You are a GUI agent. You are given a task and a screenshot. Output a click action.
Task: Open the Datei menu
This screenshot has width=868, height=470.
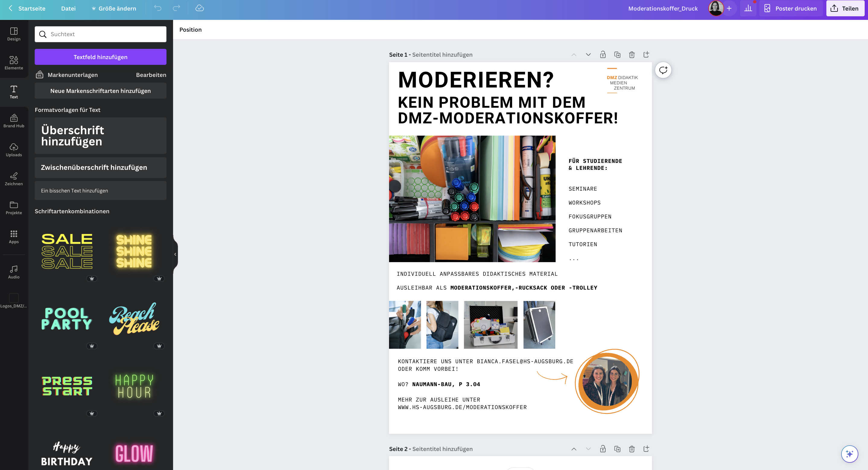click(x=68, y=8)
